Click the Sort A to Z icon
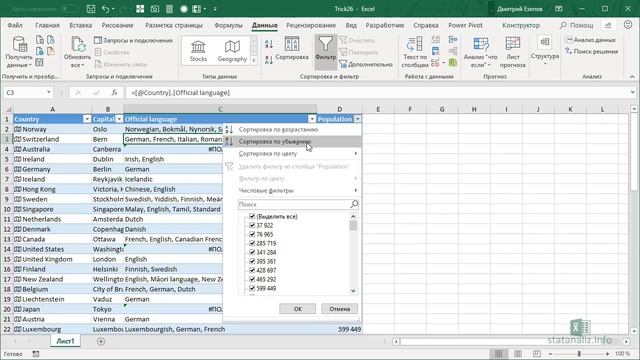 click(269, 44)
